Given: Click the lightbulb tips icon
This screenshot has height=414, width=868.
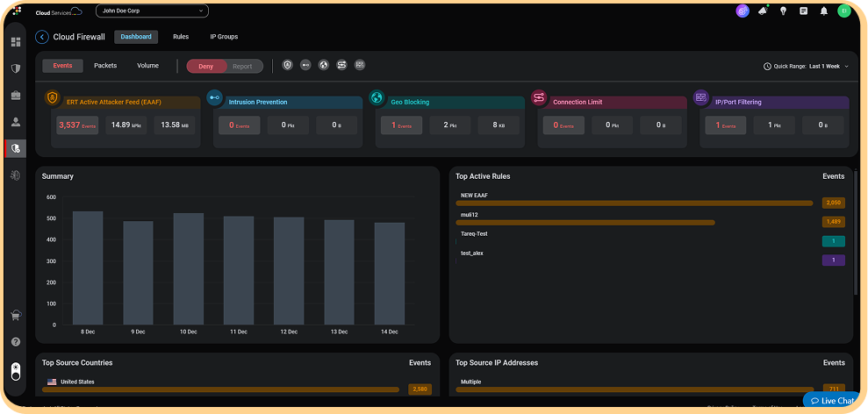Looking at the screenshot, I should 783,11.
